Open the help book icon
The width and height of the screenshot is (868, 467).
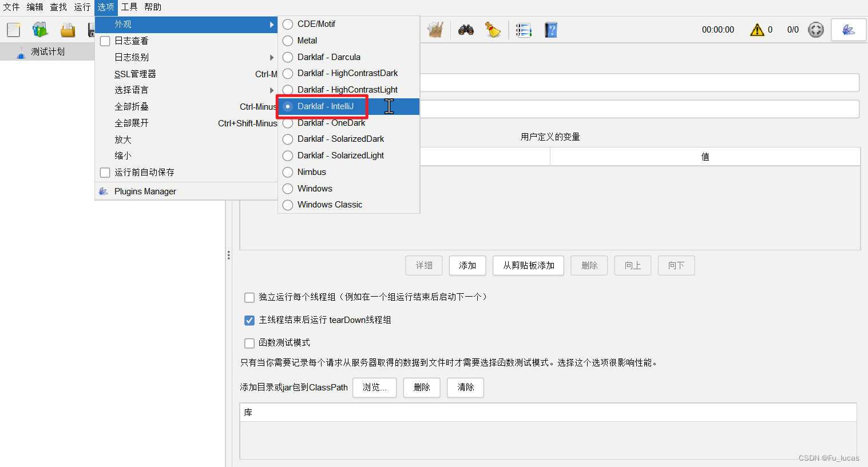pos(550,29)
